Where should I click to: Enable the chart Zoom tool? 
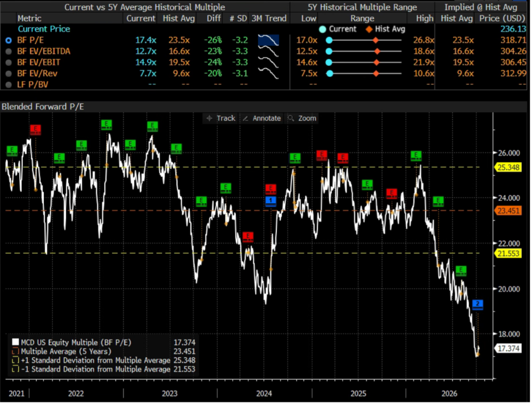point(302,118)
